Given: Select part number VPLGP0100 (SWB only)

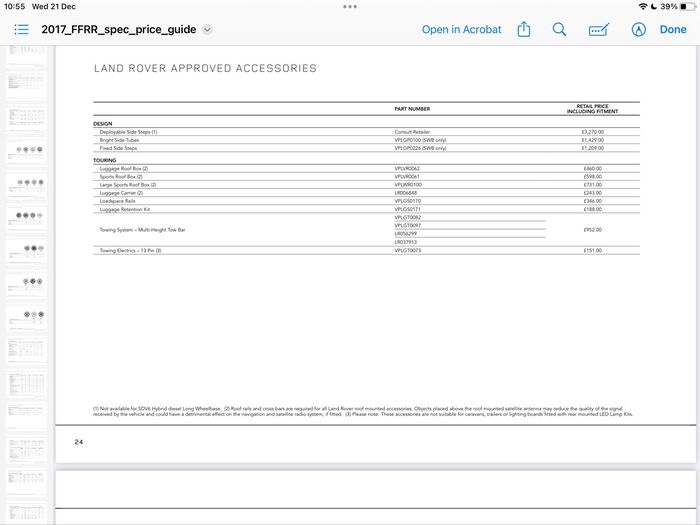Looking at the screenshot, I should [421, 140].
